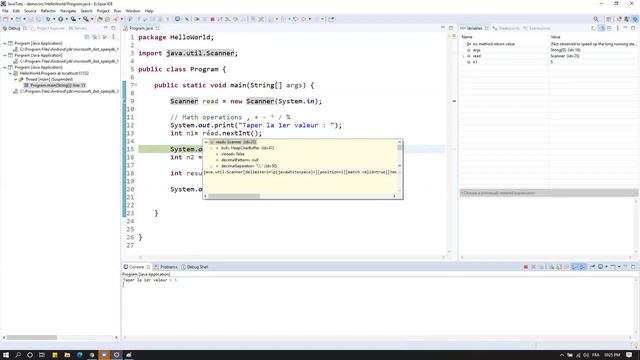640x360 pixels.
Task: Collapse the HelloWorld.Program at localhost node
Action: (11, 73)
